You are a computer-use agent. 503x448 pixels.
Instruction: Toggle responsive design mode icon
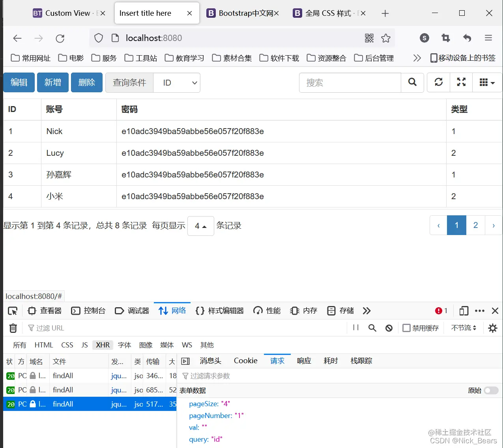(x=464, y=311)
